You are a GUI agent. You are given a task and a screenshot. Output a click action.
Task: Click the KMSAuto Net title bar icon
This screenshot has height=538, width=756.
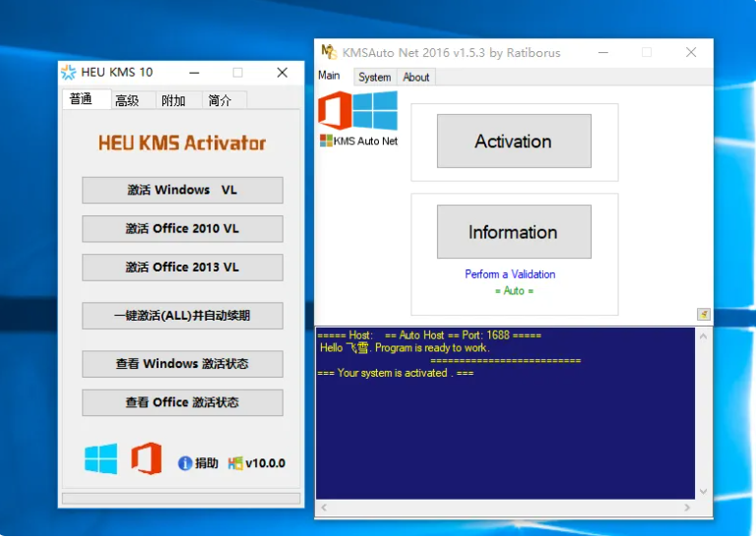pos(329,51)
